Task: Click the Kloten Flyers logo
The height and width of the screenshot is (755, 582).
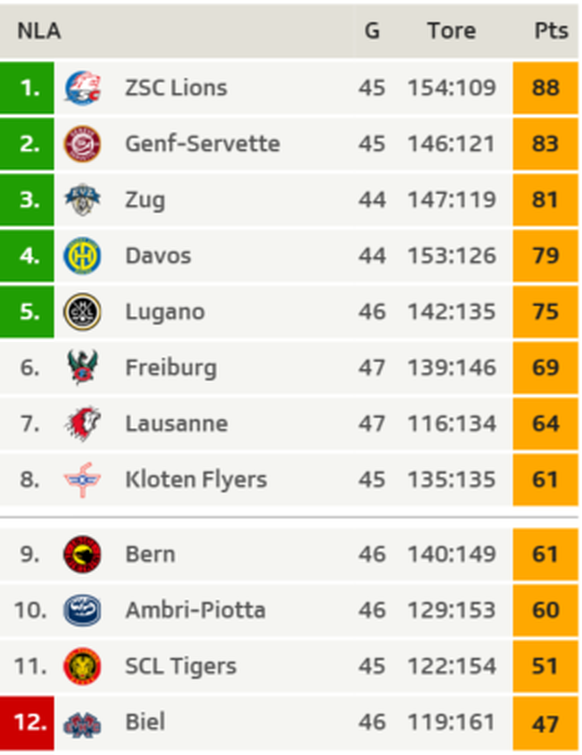Action: (x=82, y=480)
